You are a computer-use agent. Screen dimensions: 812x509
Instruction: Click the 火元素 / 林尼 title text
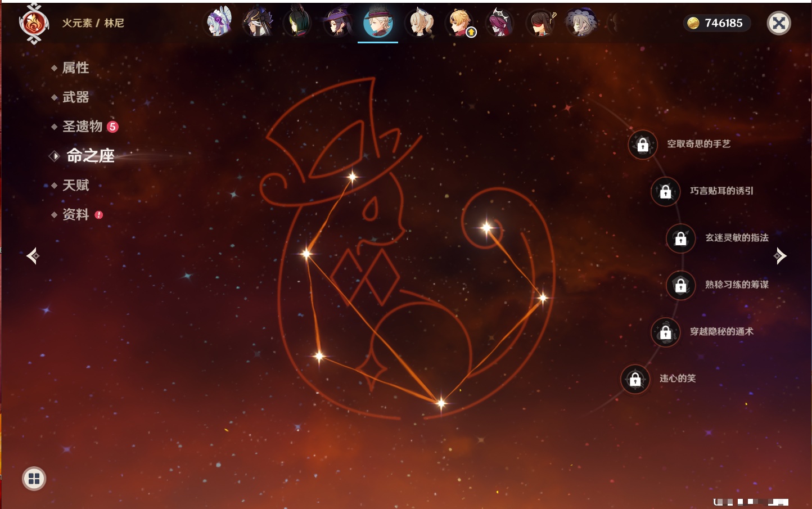(93, 23)
